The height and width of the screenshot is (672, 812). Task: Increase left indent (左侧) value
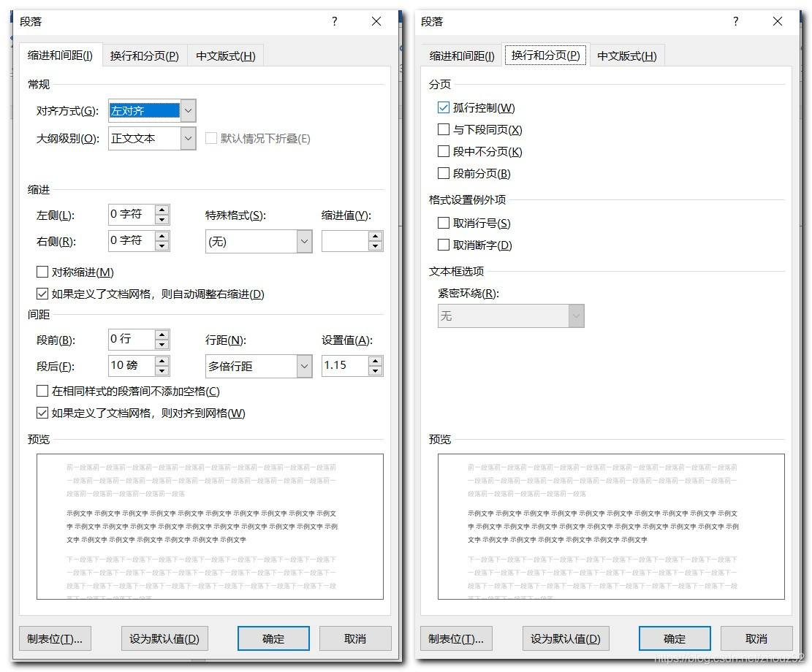click(162, 210)
